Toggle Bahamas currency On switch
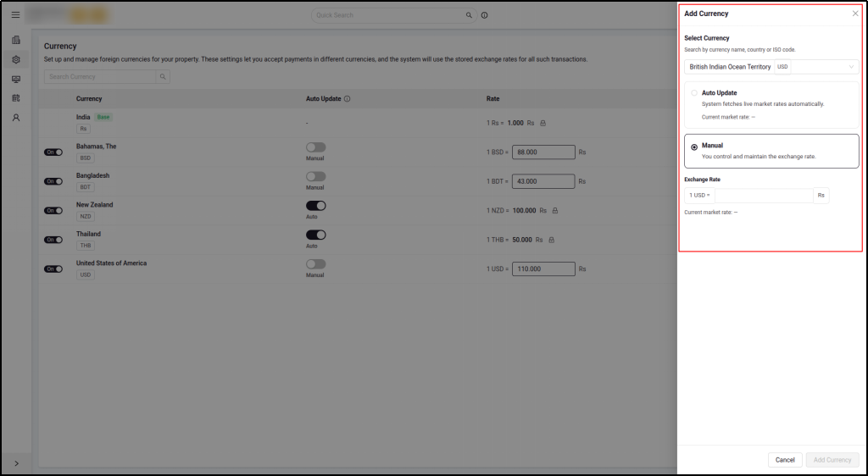Screen dimensions: 868x476 pos(53,152)
